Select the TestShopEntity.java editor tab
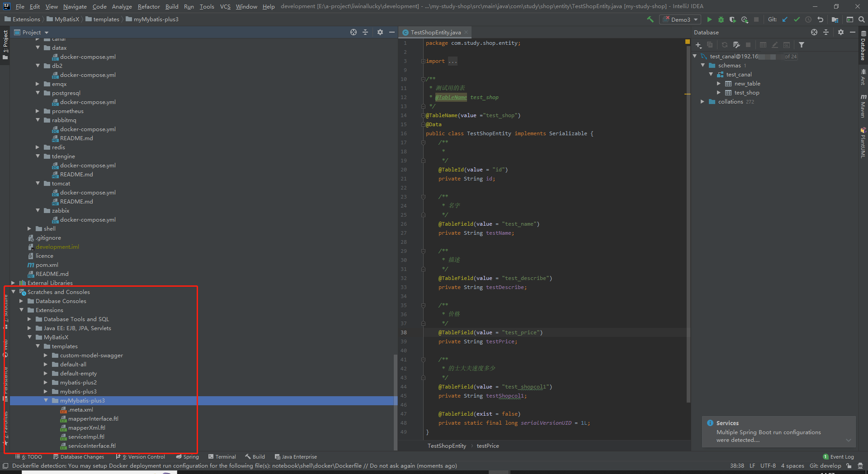Screen dimensions: 868x474 click(435, 33)
